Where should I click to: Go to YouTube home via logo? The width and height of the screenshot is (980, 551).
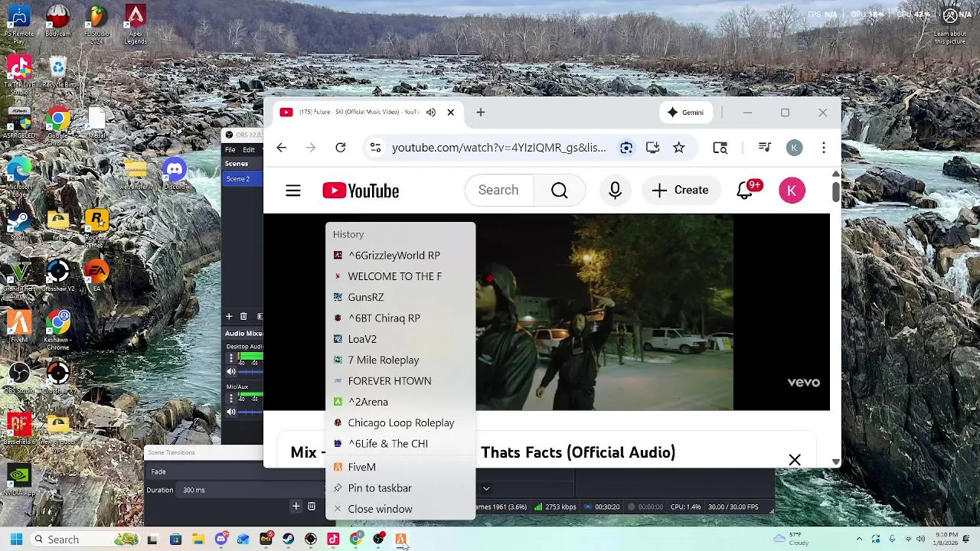click(361, 191)
